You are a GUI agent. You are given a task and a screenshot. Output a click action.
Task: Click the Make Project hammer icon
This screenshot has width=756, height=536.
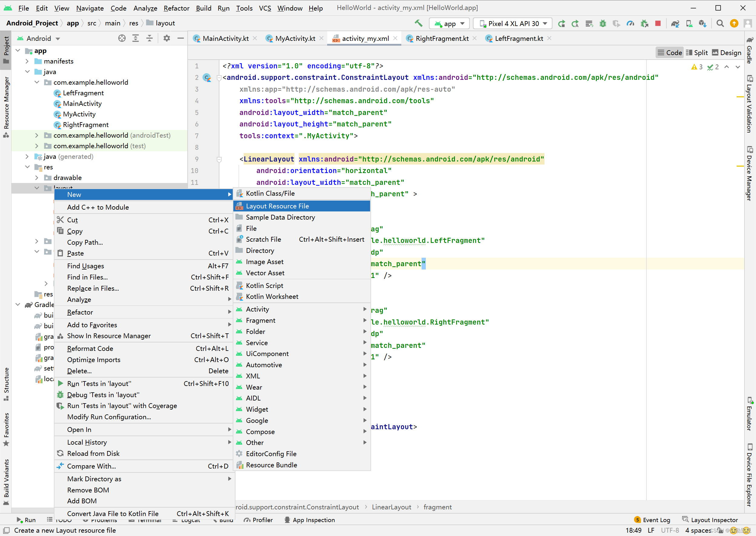[418, 23]
